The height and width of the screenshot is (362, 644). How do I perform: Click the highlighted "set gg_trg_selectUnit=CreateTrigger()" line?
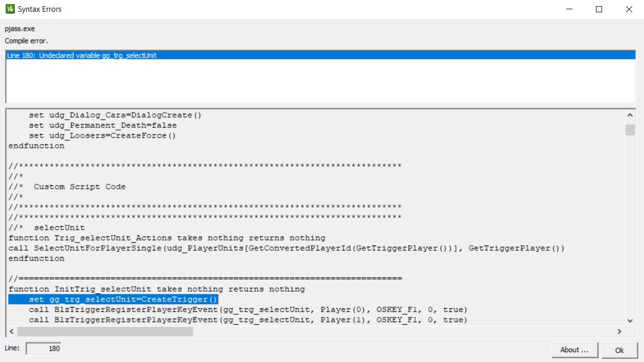click(113, 300)
